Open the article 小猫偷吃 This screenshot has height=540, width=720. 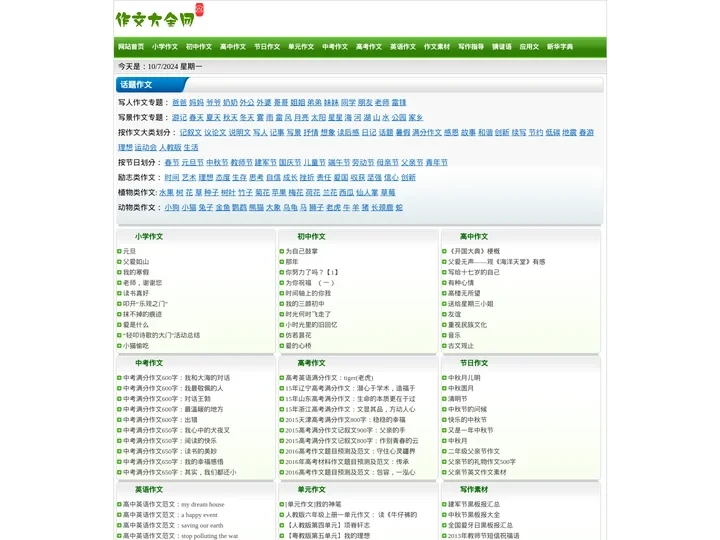coord(136,346)
